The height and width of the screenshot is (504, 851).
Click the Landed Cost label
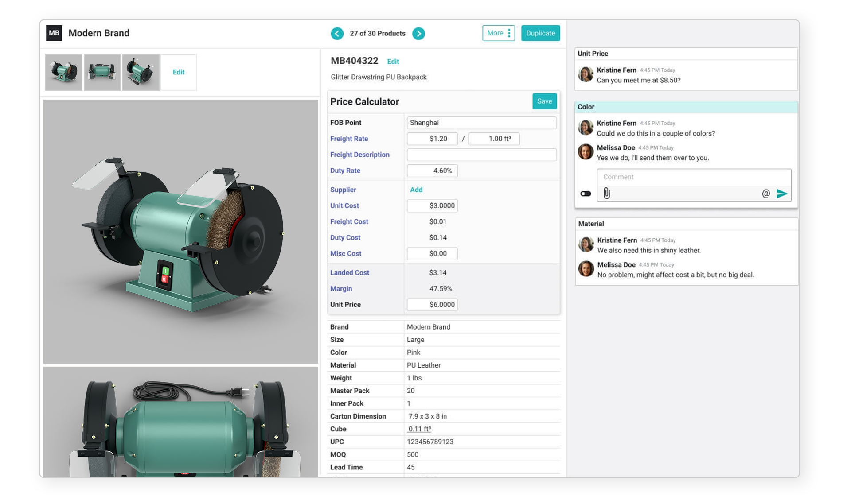coord(349,272)
